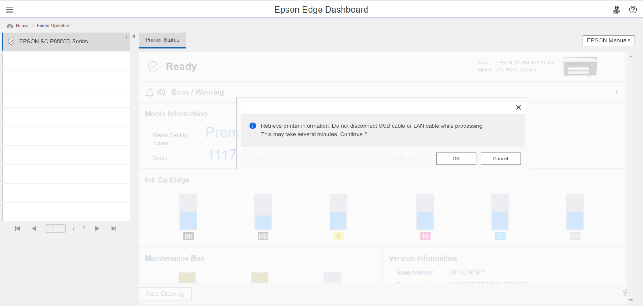Go to Home breadcrumb link

tap(22, 26)
